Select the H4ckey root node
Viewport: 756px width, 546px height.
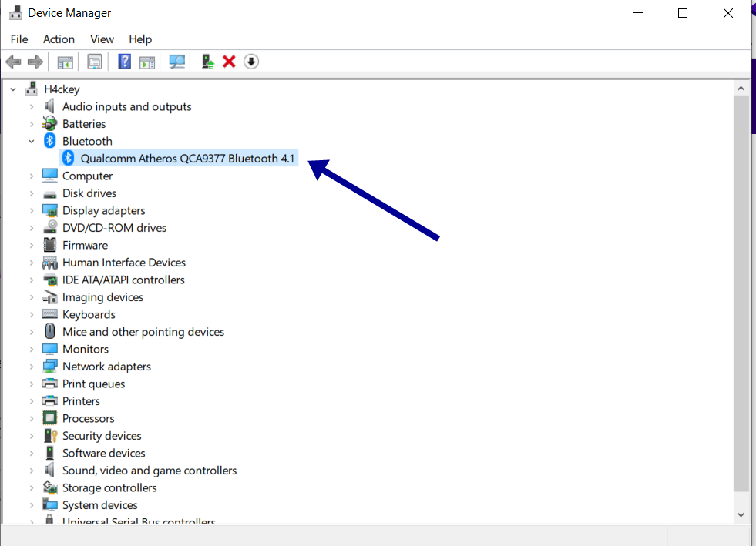(61, 89)
